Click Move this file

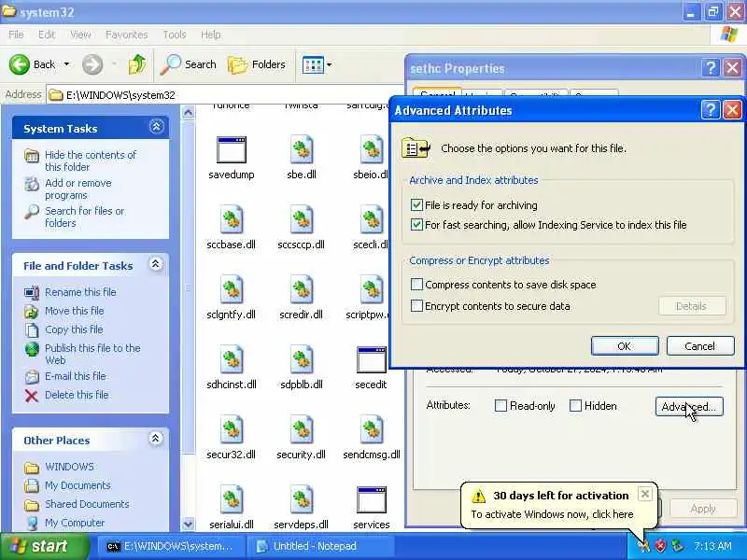[75, 311]
